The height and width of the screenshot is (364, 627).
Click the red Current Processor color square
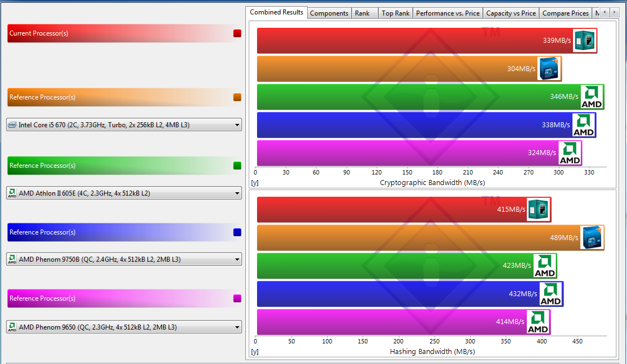(x=238, y=33)
